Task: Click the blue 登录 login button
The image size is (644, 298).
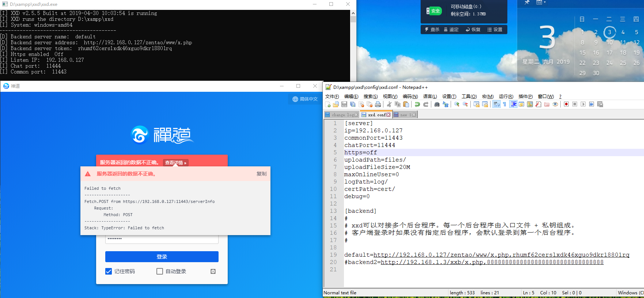Action: click(162, 257)
